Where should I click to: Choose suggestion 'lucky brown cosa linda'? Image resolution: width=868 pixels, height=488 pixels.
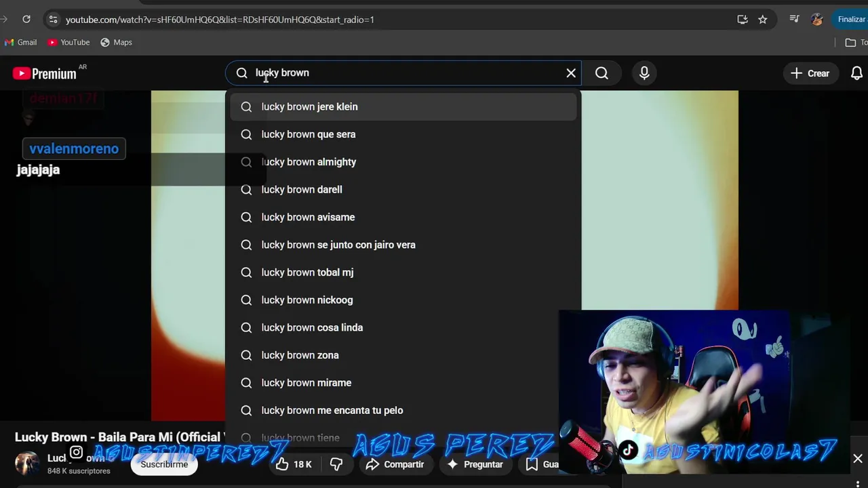click(x=403, y=327)
